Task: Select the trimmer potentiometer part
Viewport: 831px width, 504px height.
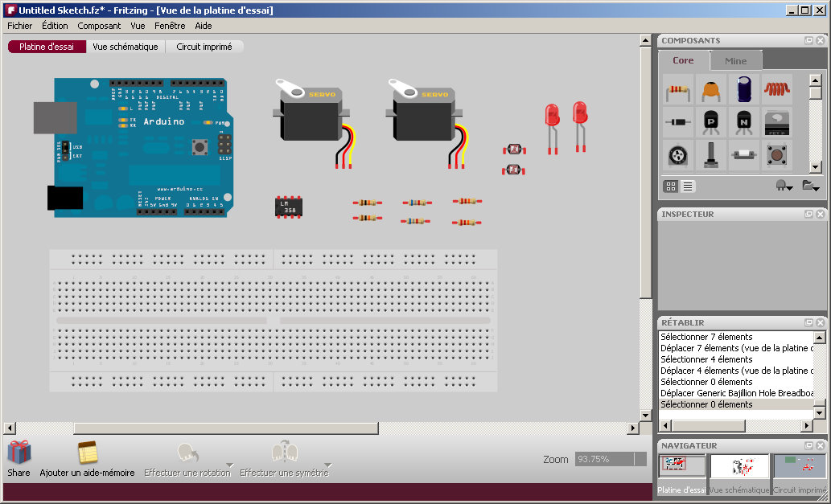Action: [x=678, y=155]
